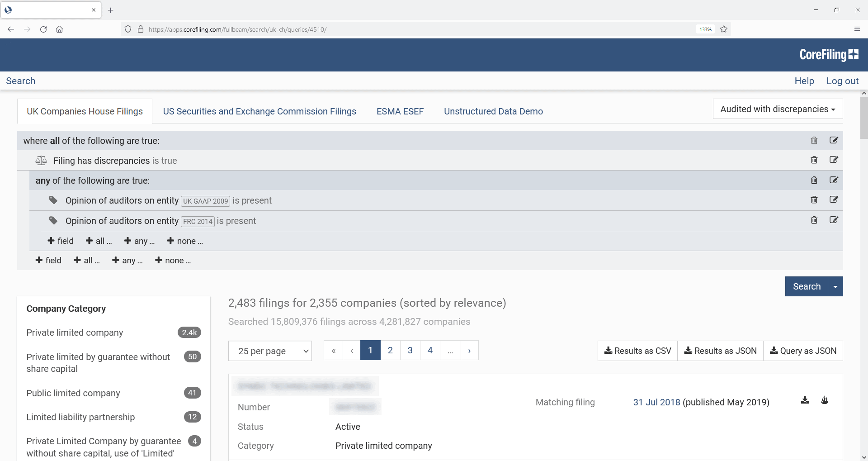Open the Help page
The width and height of the screenshot is (868, 461).
coord(804,81)
